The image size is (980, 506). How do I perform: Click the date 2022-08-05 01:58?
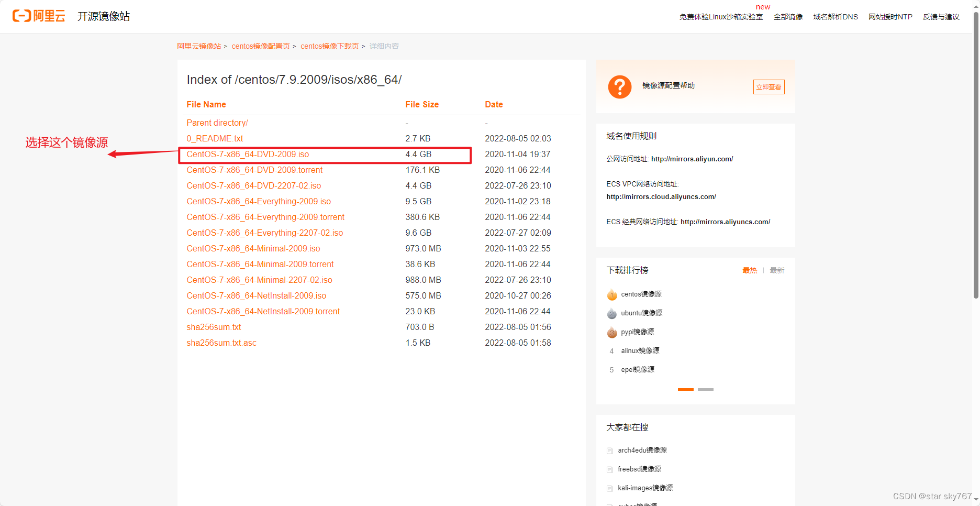coord(518,343)
